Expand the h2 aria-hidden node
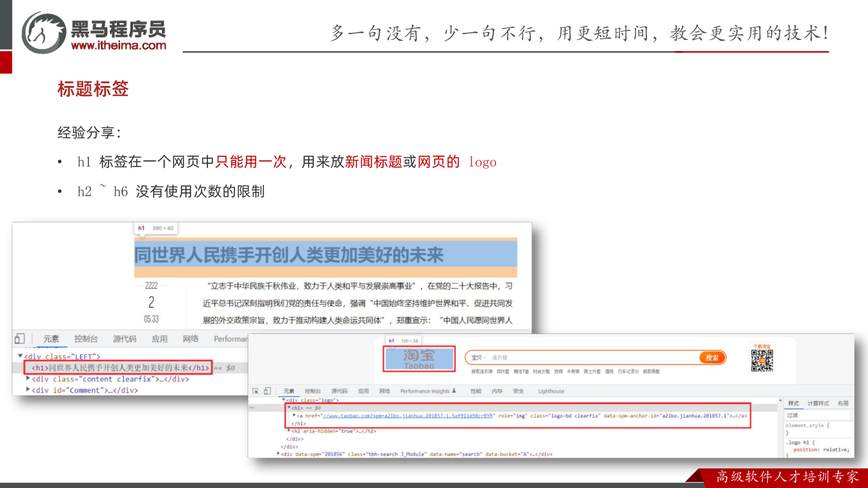This screenshot has height=488, width=868. click(x=289, y=430)
